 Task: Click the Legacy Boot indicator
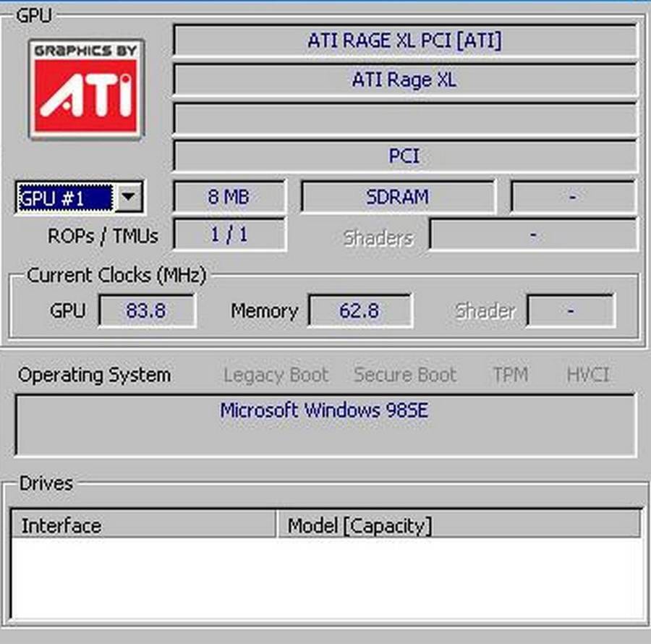point(276,375)
